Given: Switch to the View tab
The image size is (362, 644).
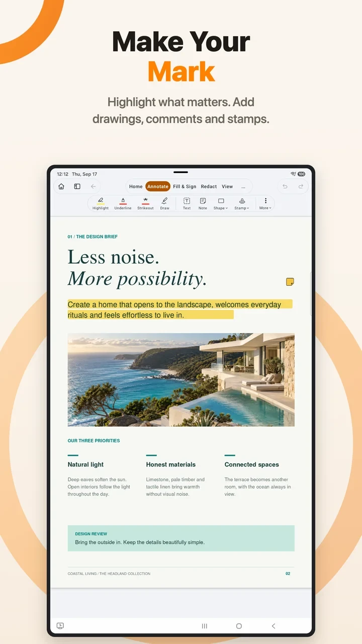Looking at the screenshot, I should pyautogui.click(x=227, y=187).
